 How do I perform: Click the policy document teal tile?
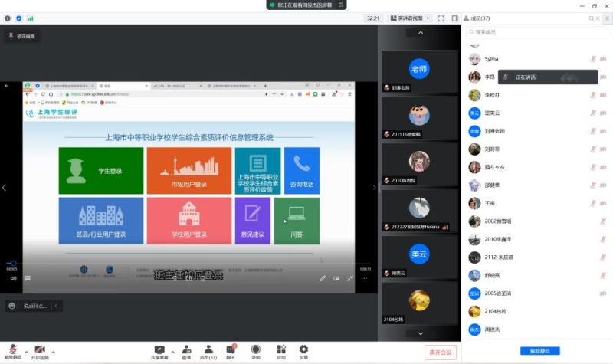tap(257, 171)
